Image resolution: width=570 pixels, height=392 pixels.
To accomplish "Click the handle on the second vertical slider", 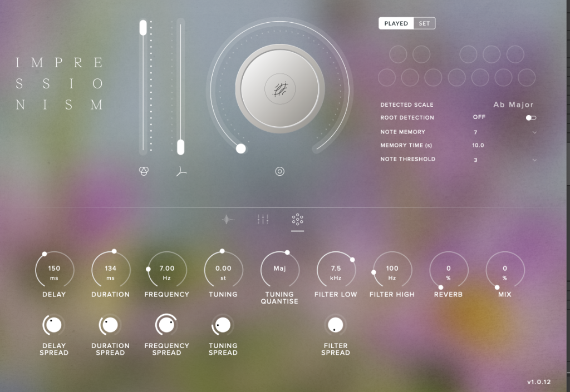I will coord(180,148).
